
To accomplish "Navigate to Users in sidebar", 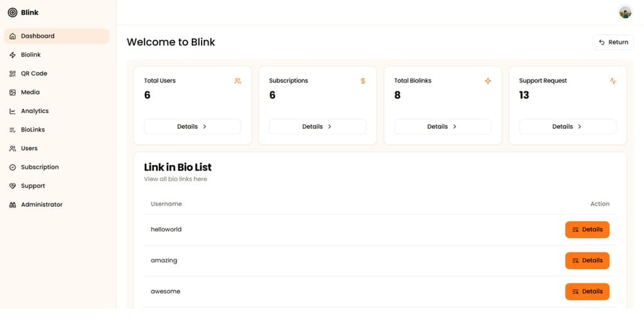I will 29,148.
